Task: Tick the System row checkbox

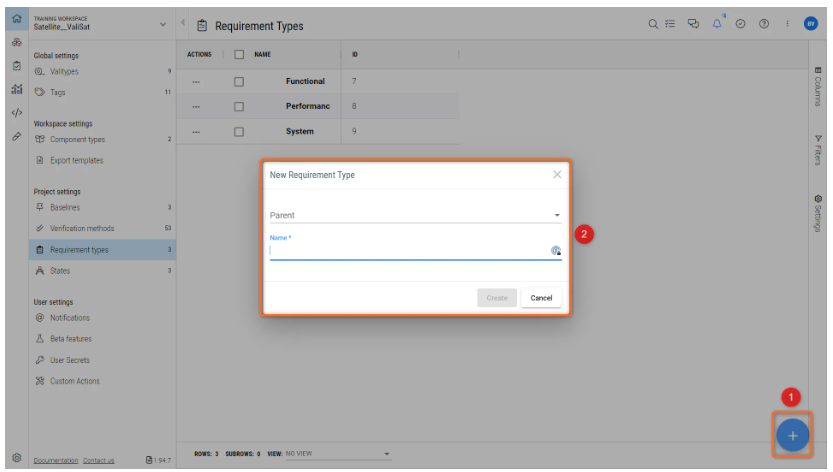Action: (x=239, y=131)
